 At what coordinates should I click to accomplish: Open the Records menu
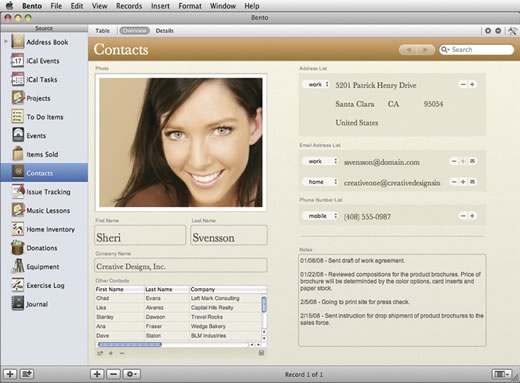[x=129, y=6]
